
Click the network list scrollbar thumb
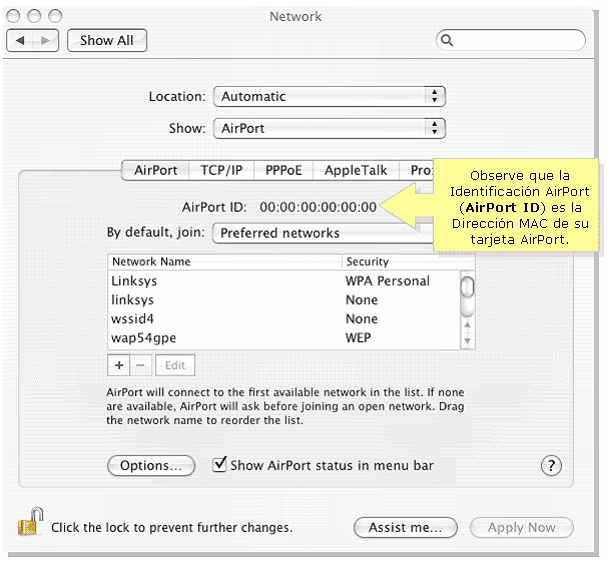coord(466,288)
